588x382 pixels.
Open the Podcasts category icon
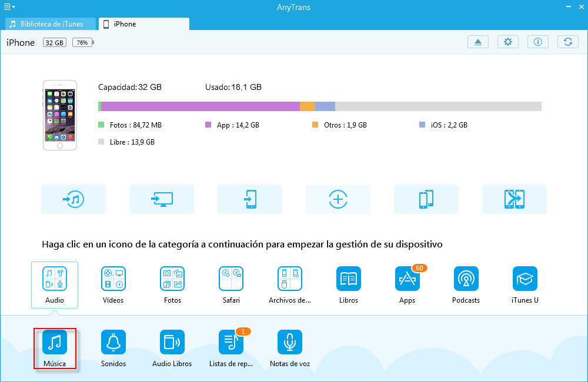(x=466, y=279)
